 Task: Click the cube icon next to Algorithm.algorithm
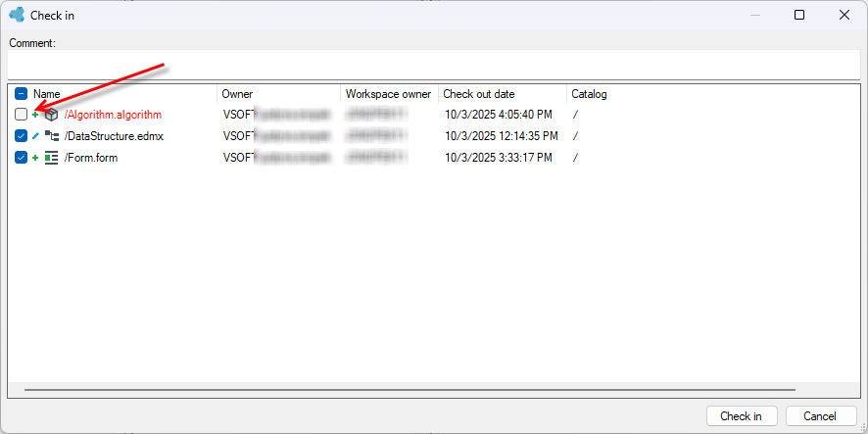[x=52, y=115]
